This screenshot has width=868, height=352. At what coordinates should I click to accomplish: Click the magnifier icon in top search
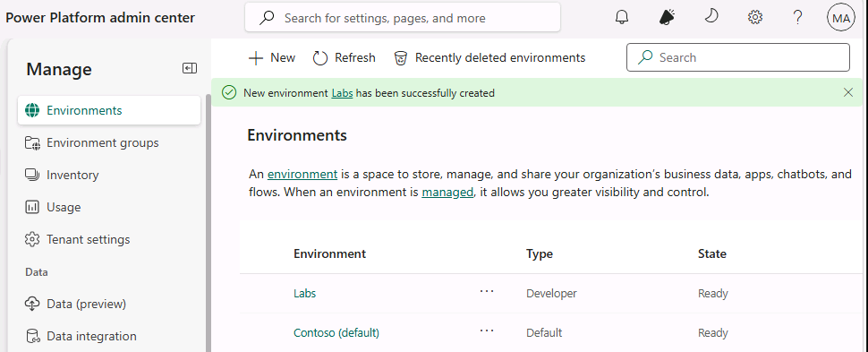click(267, 18)
